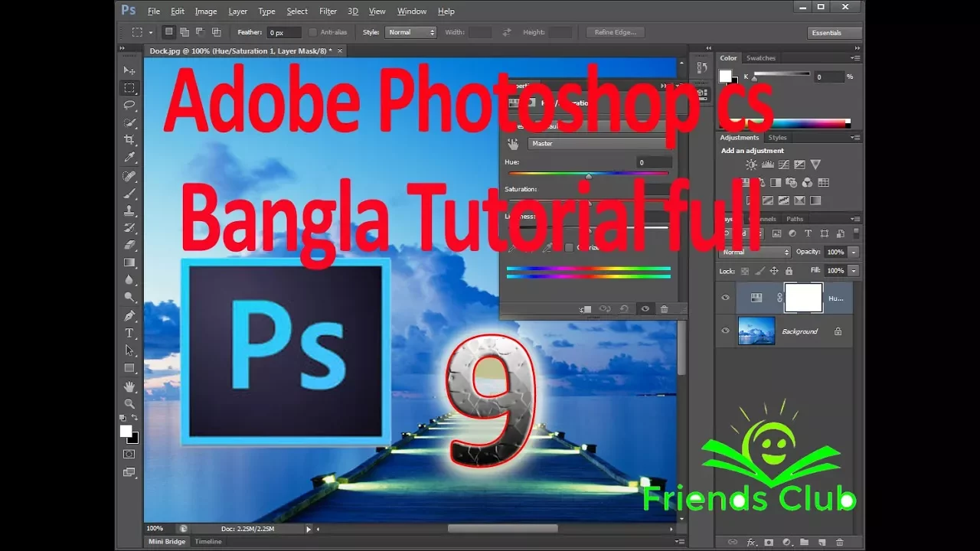Viewport: 980px width, 551px height.
Task: Open the layer blend mode dropdown
Action: point(755,252)
